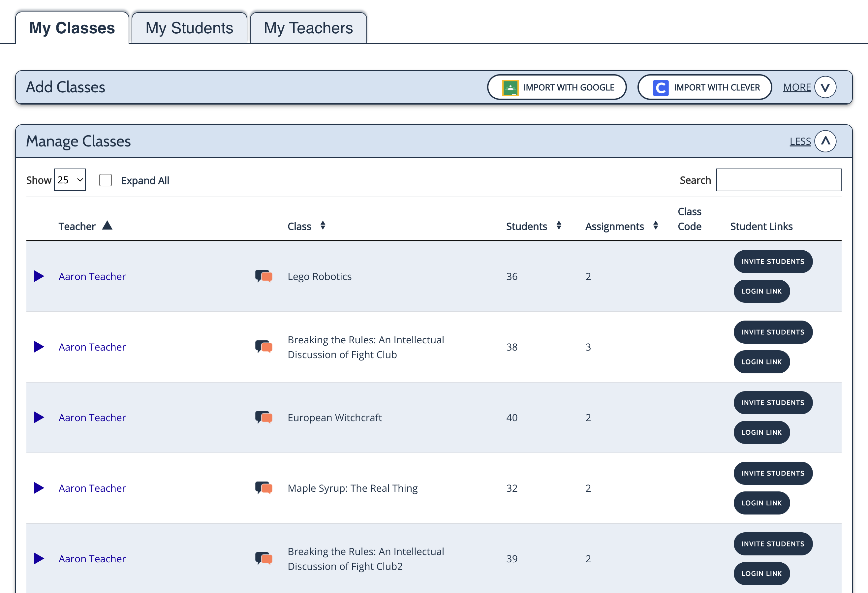Open Aaron Teacher link in Maple Syrup row
The height and width of the screenshot is (593, 868).
(92, 488)
